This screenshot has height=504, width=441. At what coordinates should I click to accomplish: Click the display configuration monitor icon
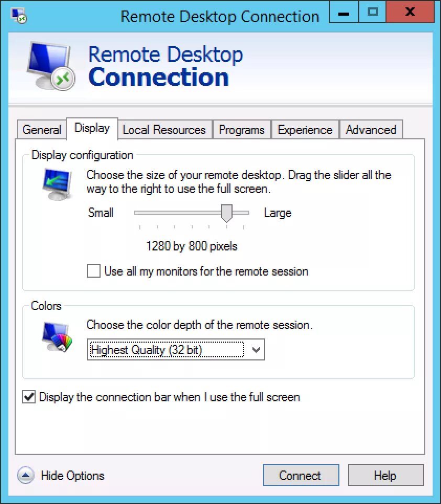[57, 184]
